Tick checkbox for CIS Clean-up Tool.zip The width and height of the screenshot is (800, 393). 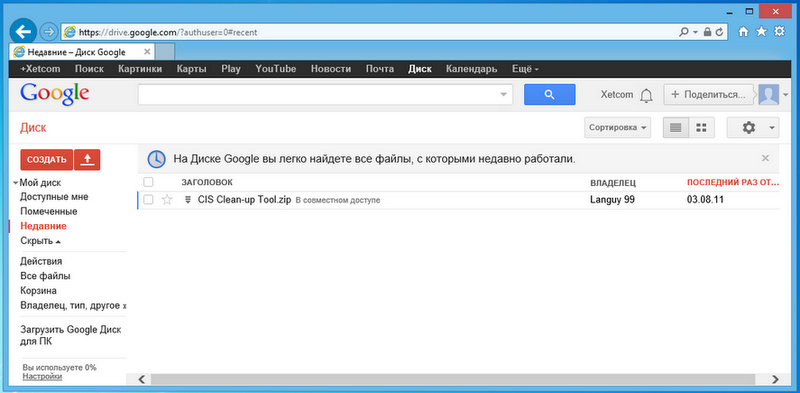point(148,200)
